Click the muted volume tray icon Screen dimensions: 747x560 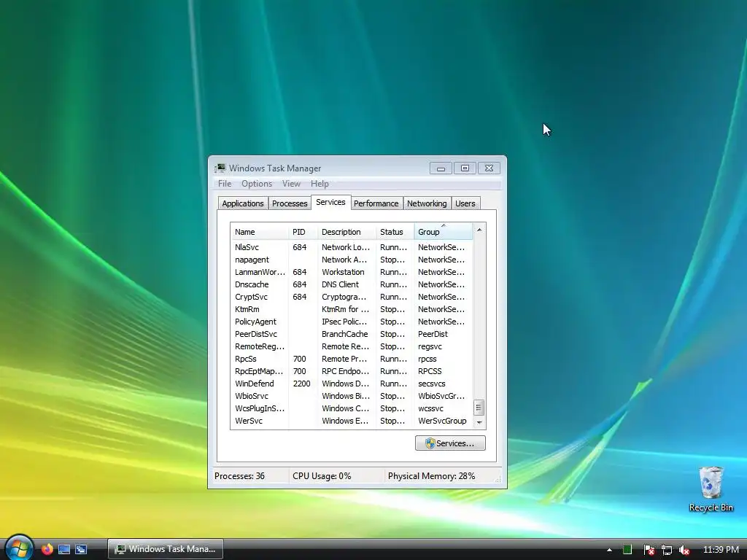point(684,550)
